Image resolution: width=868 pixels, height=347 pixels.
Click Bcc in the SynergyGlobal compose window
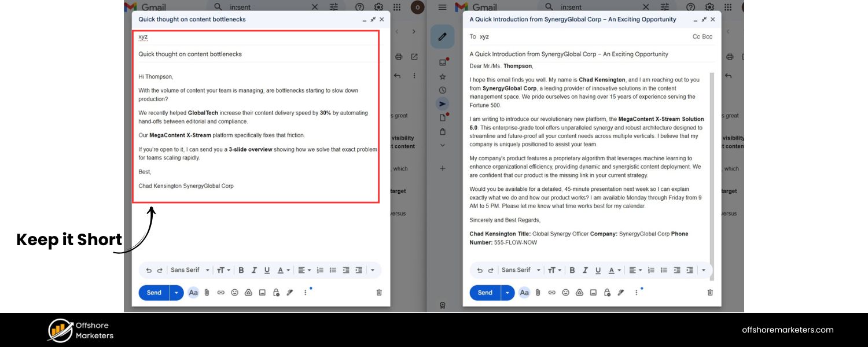tap(707, 36)
